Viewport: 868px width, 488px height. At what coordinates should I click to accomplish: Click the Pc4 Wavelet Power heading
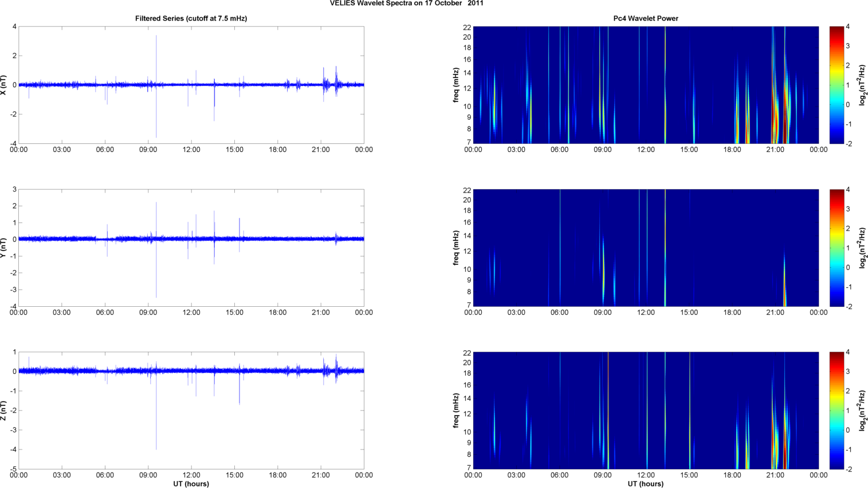pos(645,18)
